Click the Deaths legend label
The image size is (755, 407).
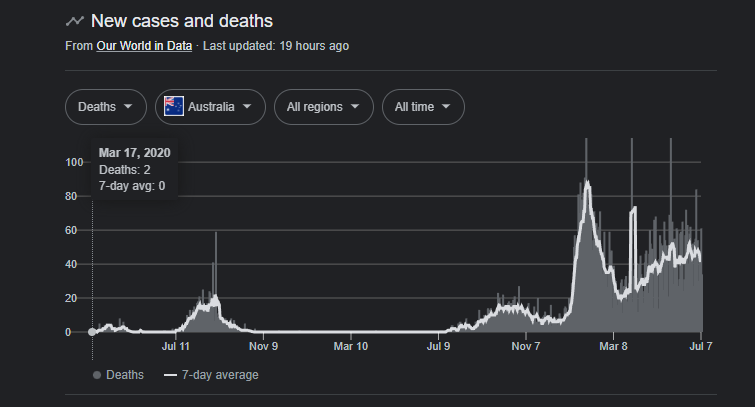125,375
